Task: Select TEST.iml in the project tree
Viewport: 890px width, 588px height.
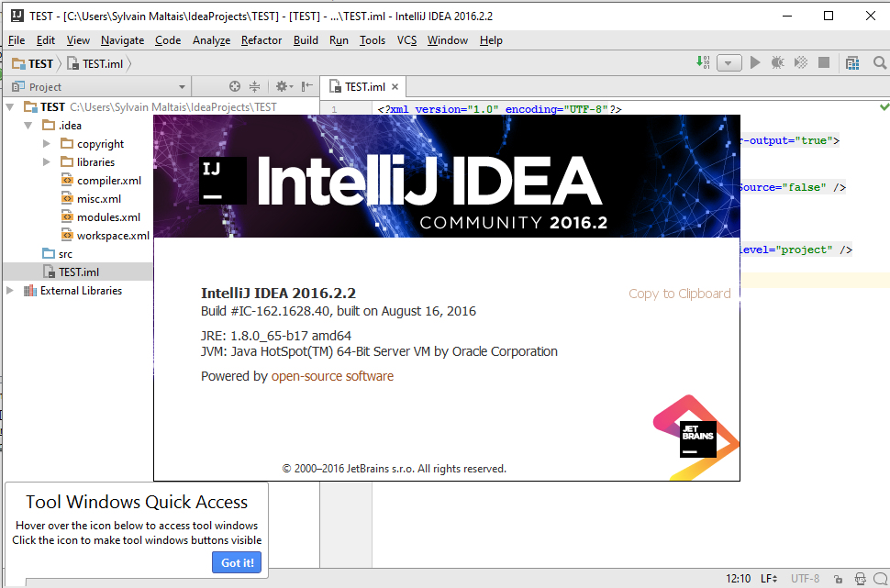Action: coord(79,272)
